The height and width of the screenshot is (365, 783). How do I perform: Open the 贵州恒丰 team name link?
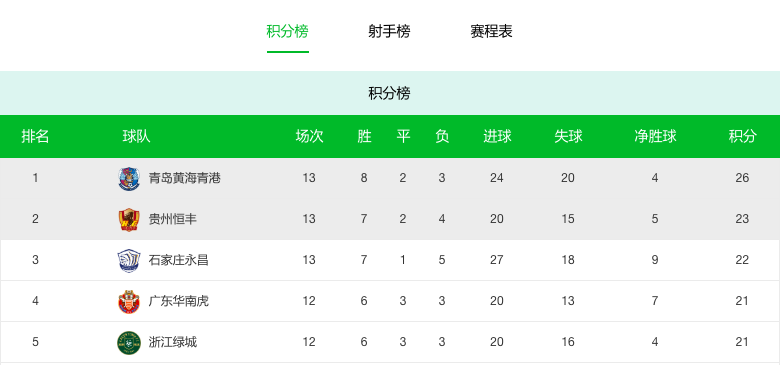(173, 219)
